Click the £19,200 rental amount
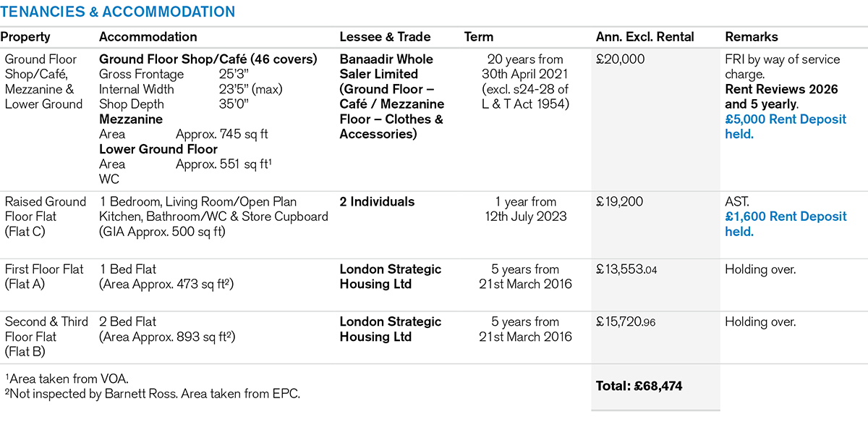The image size is (868, 446). pyautogui.click(x=620, y=202)
